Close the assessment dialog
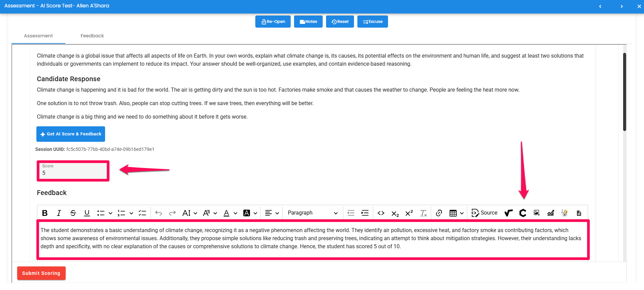This screenshot has width=644, height=290. (639, 6)
